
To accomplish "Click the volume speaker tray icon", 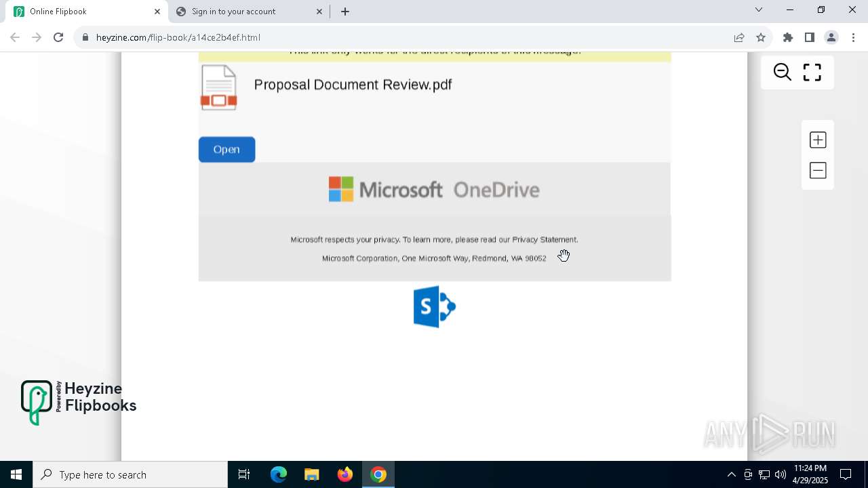I will click(781, 474).
